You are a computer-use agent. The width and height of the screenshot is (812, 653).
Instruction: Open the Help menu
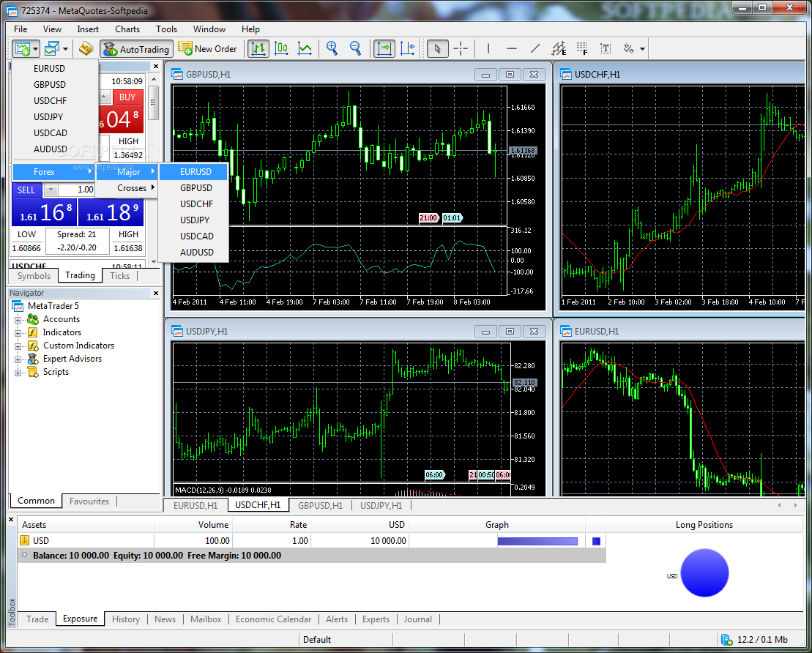(x=250, y=29)
